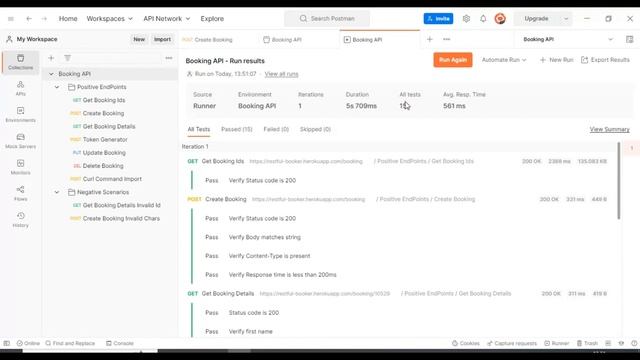The height and width of the screenshot is (360, 640).
Task: Open the hamburger menu icon
Action: pyautogui.click(x=11, y=19)
